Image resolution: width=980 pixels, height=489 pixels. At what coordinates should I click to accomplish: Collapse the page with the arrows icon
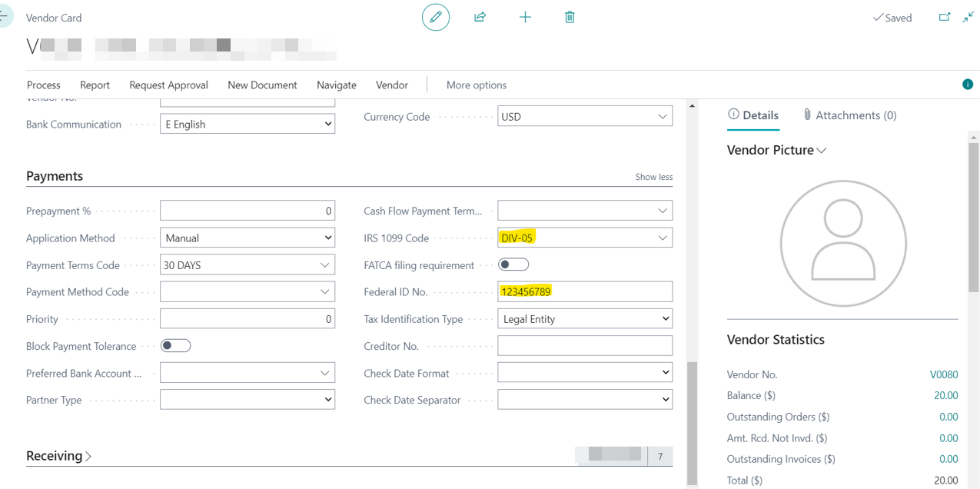(x=968, y=17)
